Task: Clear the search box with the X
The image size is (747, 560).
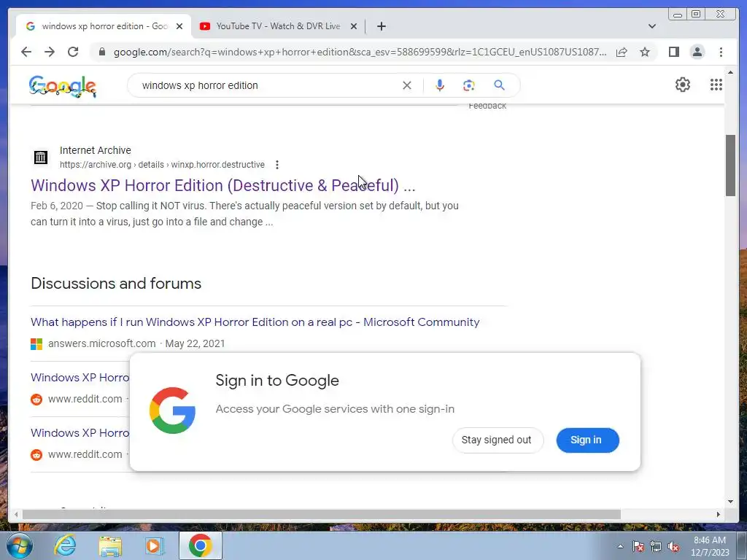Action: (x=407, y=85)
